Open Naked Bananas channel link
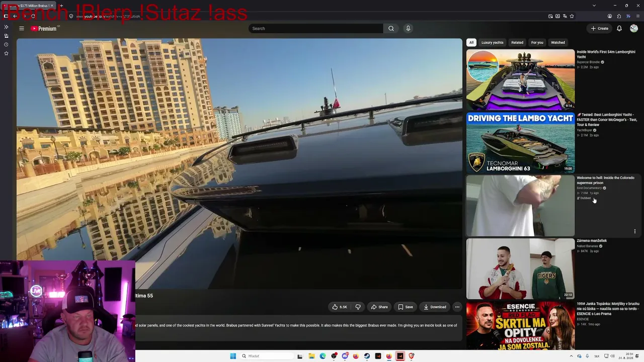 click(x=587, y=246)
